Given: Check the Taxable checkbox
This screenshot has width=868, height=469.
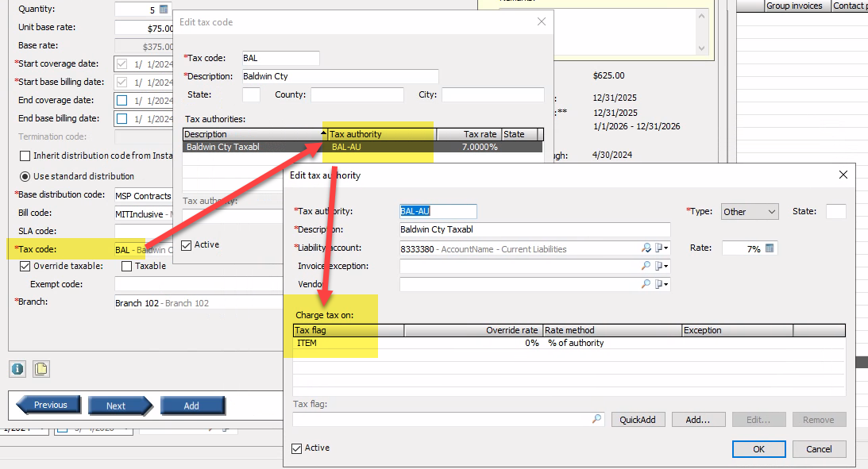Looking at the screenshot, I should coord(127,266).
